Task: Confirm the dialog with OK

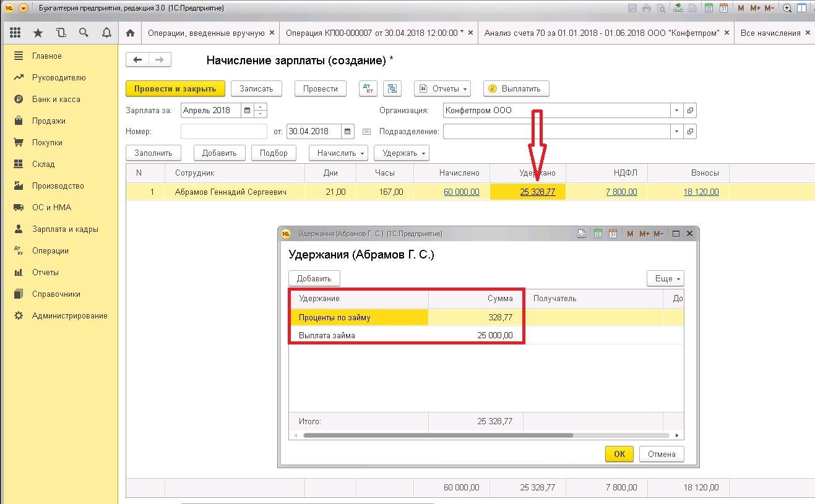Action: (619, 454)
